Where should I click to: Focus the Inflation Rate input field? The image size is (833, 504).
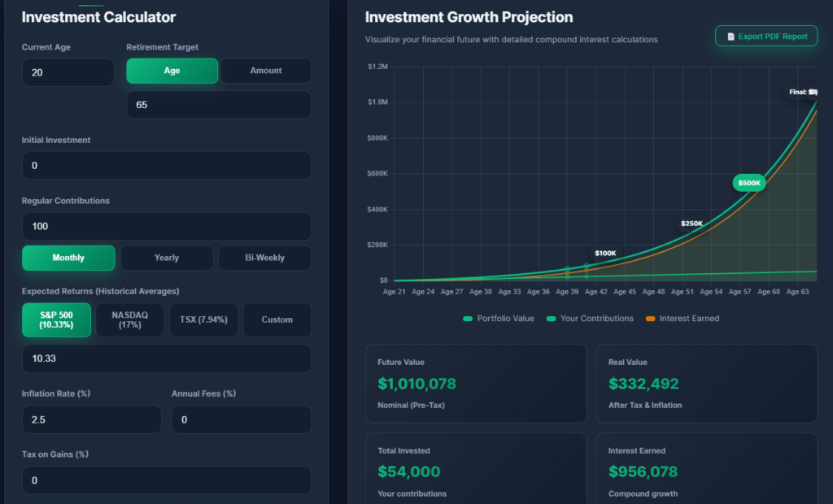[x=91, y=419]
